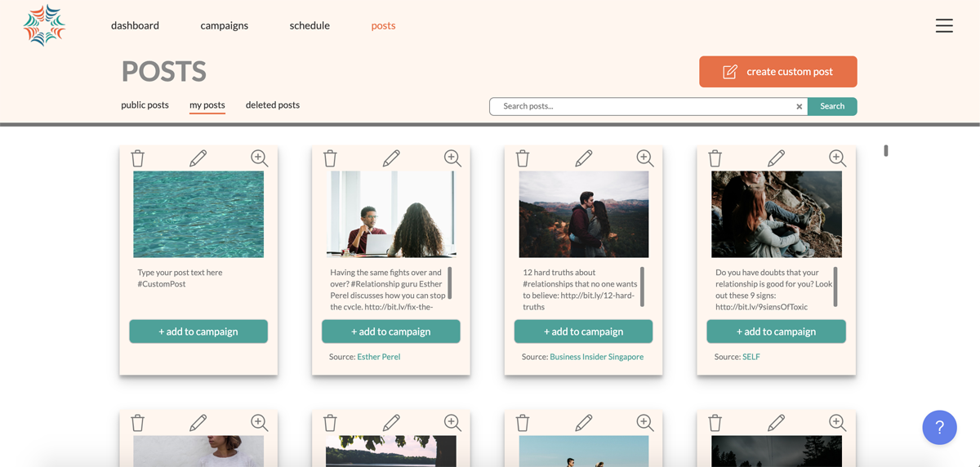980x467 pixels.
Task: Edit the #CustomPost water image post
Action: click(198, 158)
